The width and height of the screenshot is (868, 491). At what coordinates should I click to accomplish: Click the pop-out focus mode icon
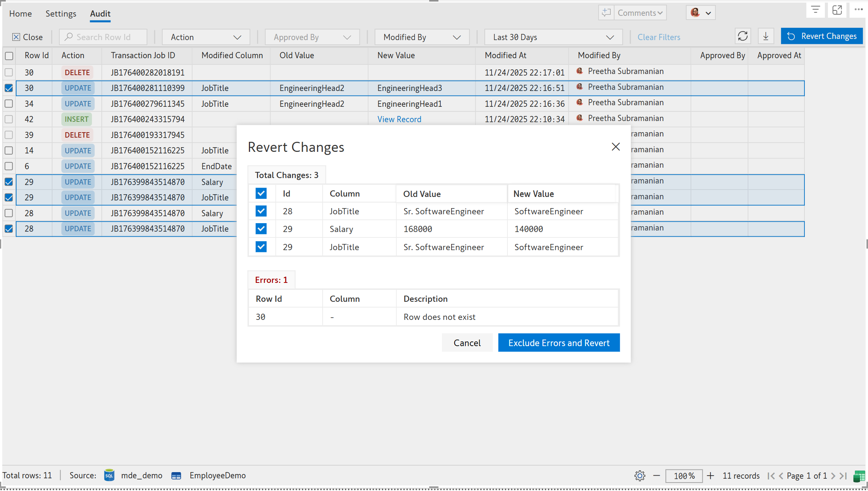pos(837,10)
